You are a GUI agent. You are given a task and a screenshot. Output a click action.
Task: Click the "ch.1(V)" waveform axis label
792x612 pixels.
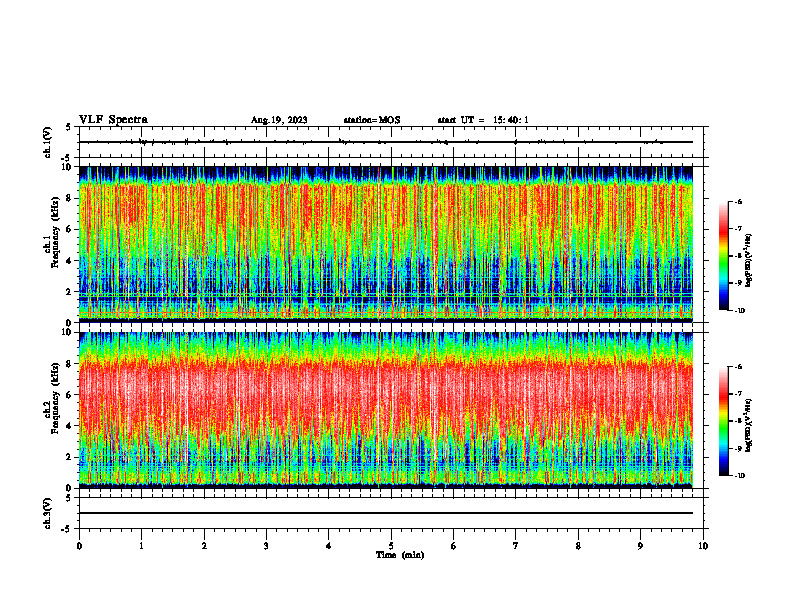pos(48,142)
